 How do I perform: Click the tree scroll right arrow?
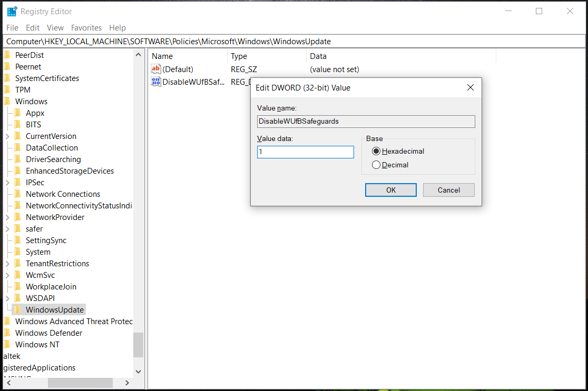(127, 383)
